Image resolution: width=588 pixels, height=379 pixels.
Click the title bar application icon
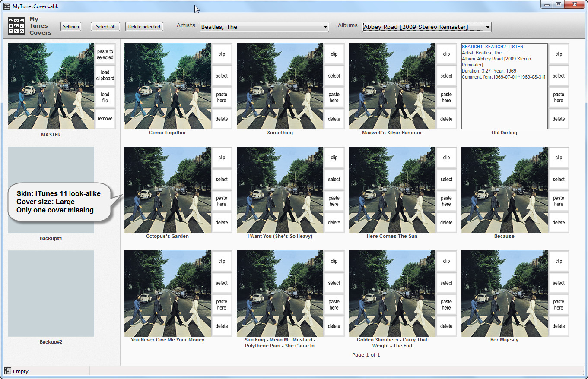7,6
